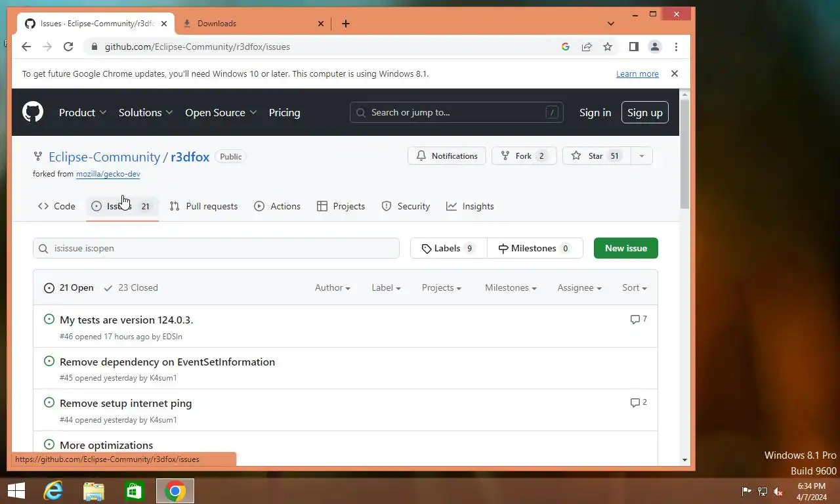
Task: Open the mozilla/gecko-dev link
Action: coord(108,174)
